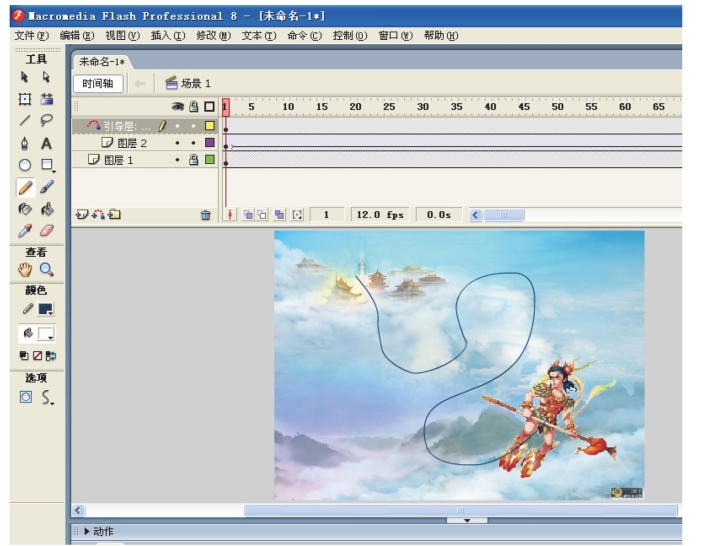Toggle Object Drawing option
721x546 pixels.
coord(26,397)
